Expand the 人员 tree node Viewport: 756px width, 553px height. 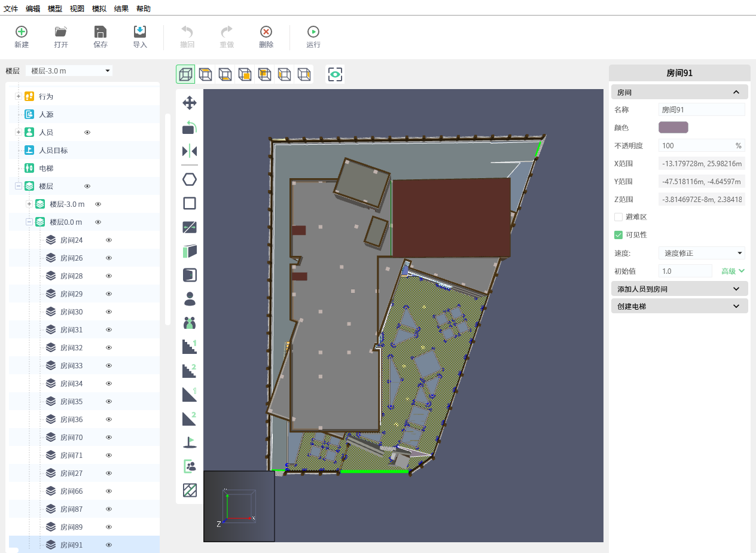19,132
